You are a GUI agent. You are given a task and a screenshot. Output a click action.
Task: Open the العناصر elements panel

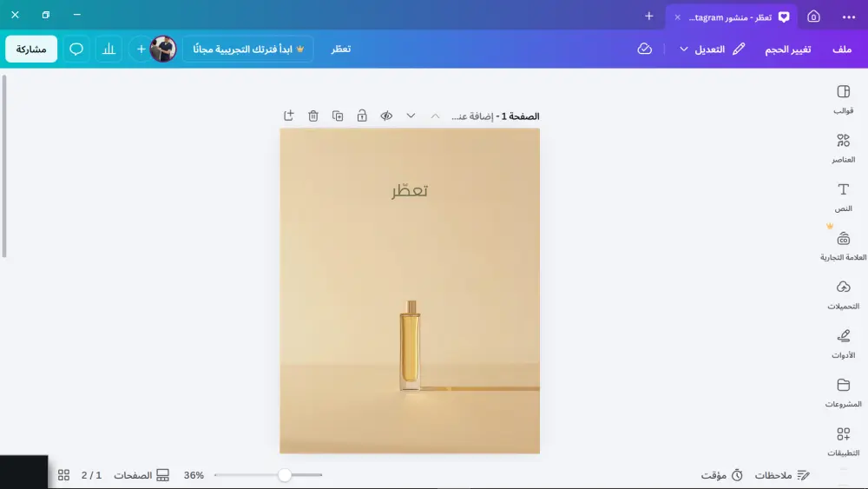(843, 149)
